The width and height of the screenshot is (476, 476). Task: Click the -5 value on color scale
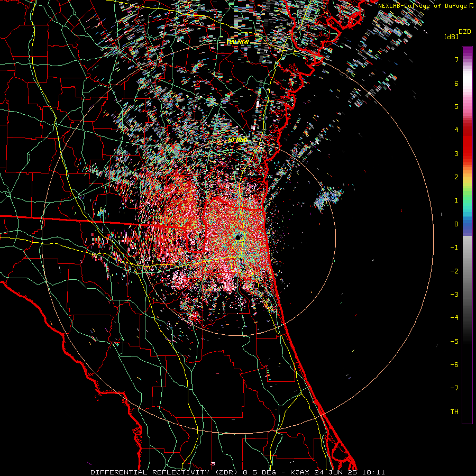(x=454, y=342)
